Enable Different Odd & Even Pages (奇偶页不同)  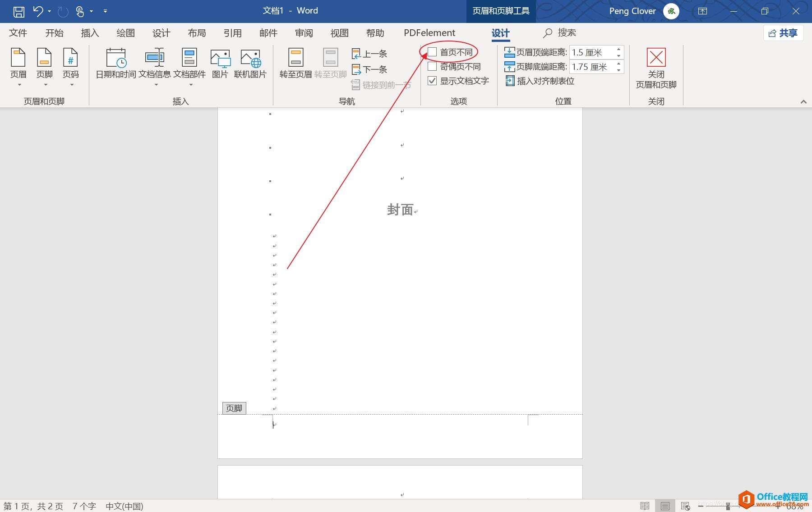coord(432,67)
